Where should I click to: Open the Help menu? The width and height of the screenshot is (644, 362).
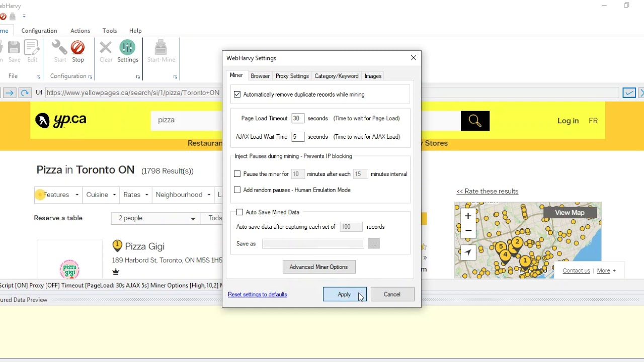(x=135, y=31)
